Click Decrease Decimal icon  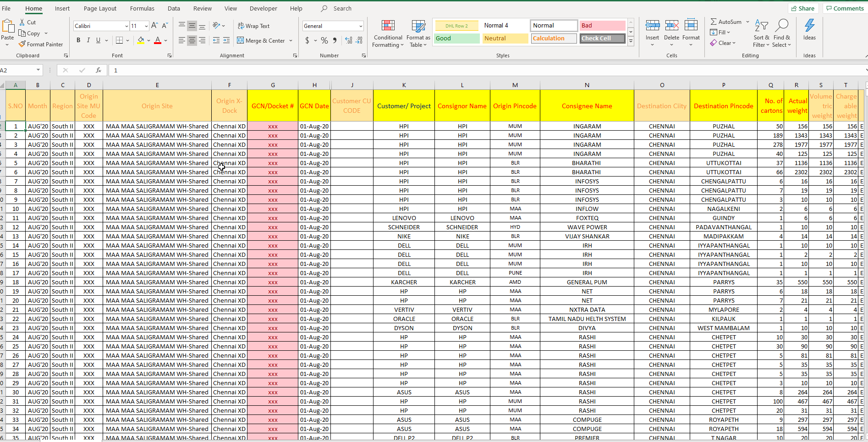point(359,40)
